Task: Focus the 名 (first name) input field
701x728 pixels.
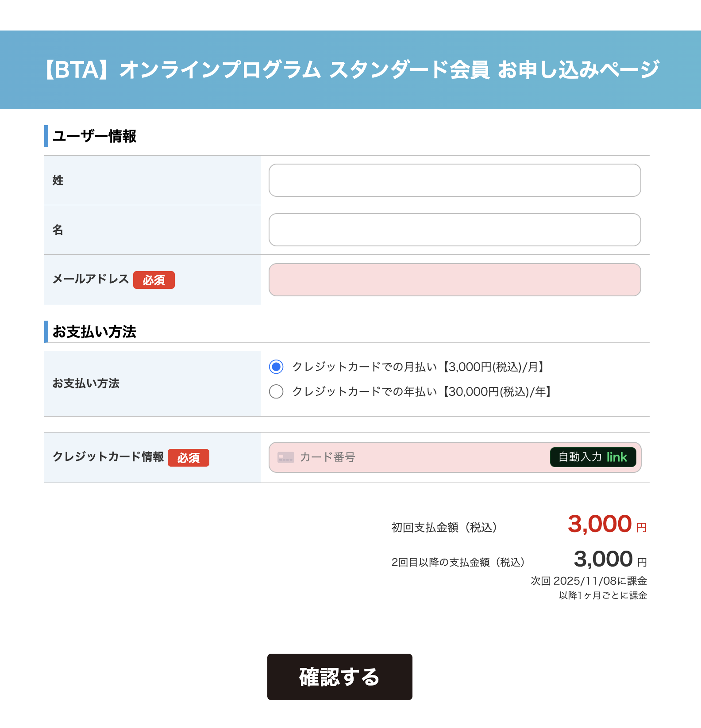Action: click(x=454, y=230)
